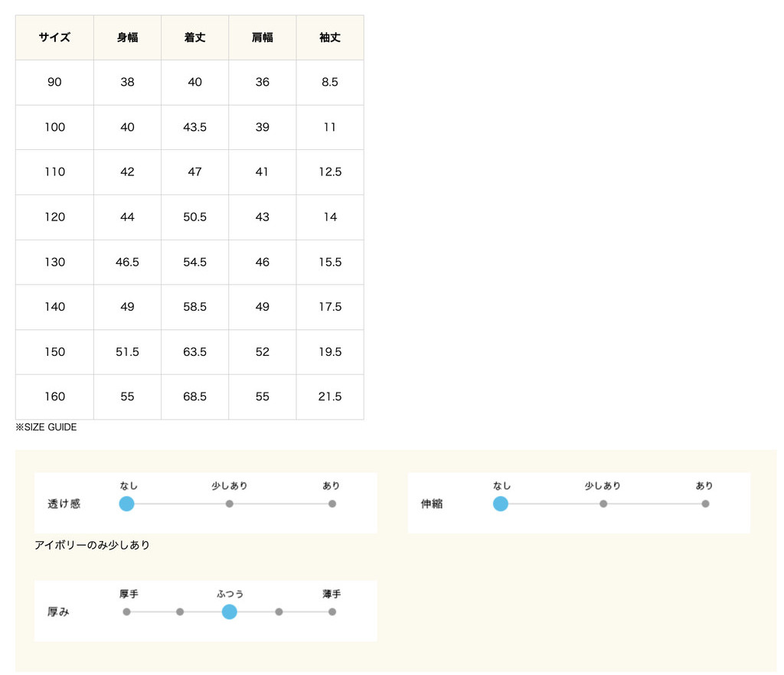Click the 身幅 column header

(127, 37)
